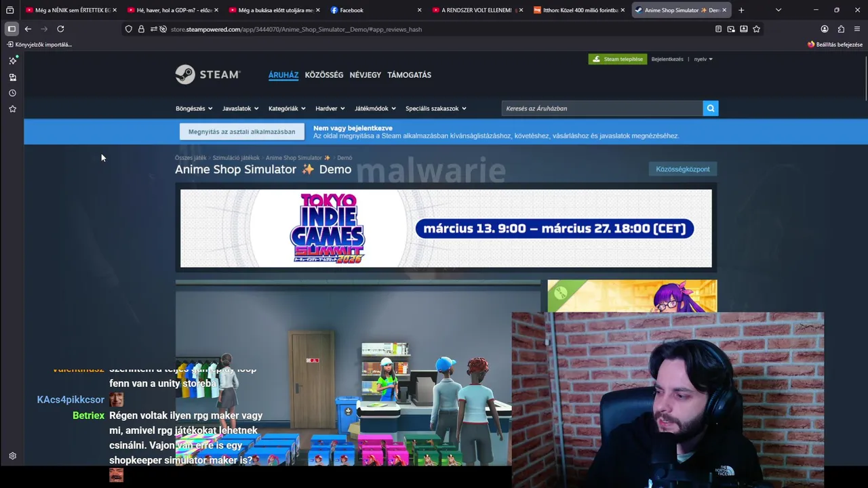The width and height of the screenshot is (868, 488).
Task: Open the tracking protection shield icon
Action: 129,29
